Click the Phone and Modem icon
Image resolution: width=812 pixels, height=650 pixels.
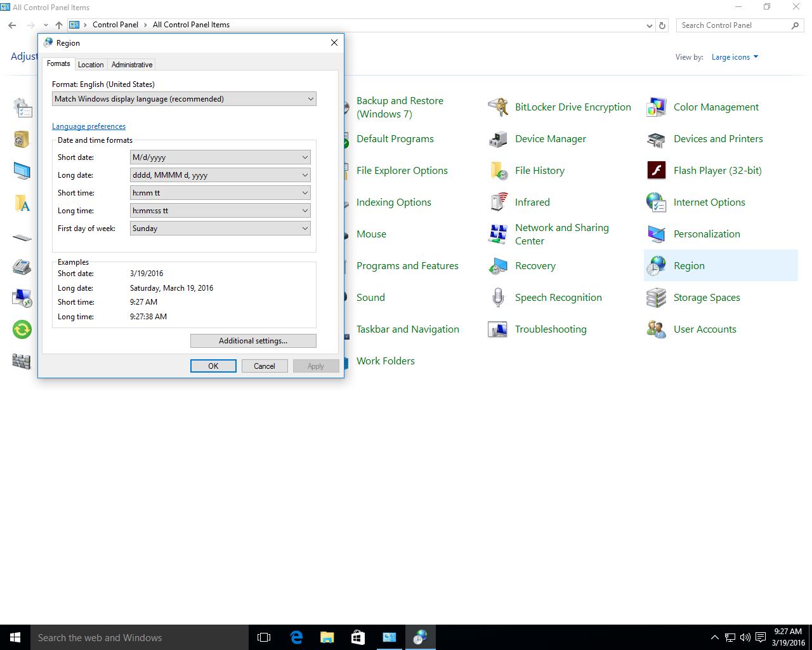coord(22,266)
